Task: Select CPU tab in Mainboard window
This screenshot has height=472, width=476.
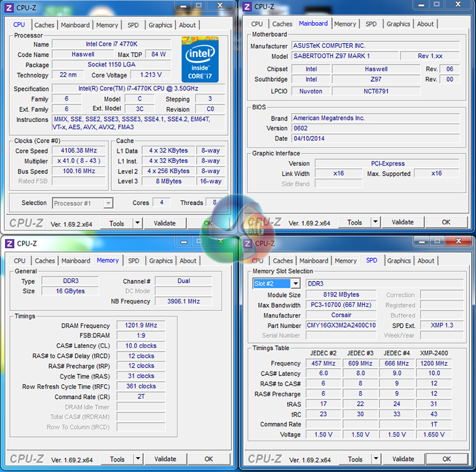Action: tap(257, 24)
